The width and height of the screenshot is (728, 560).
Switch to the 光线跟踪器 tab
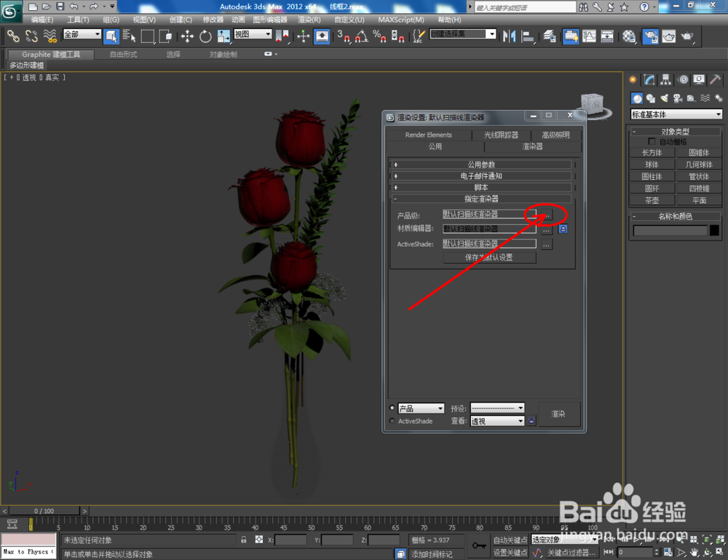pyautogui.click(x=501, y=135)
